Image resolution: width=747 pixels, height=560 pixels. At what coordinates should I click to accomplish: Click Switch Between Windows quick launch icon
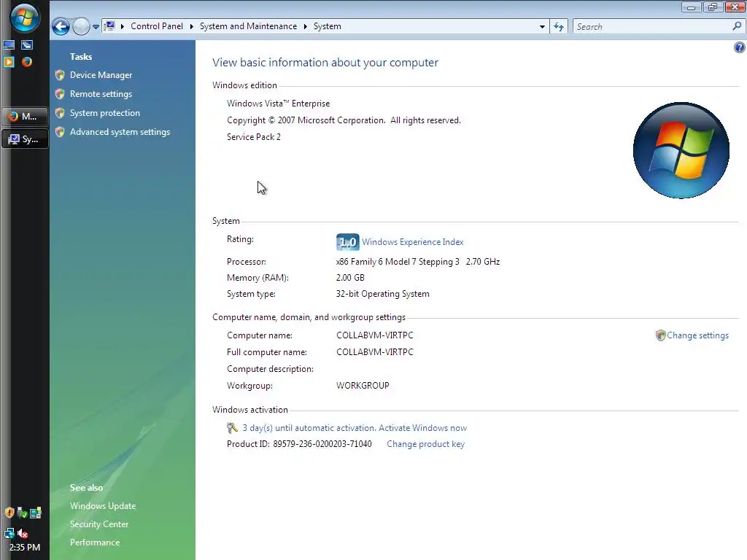coord(27,45)
